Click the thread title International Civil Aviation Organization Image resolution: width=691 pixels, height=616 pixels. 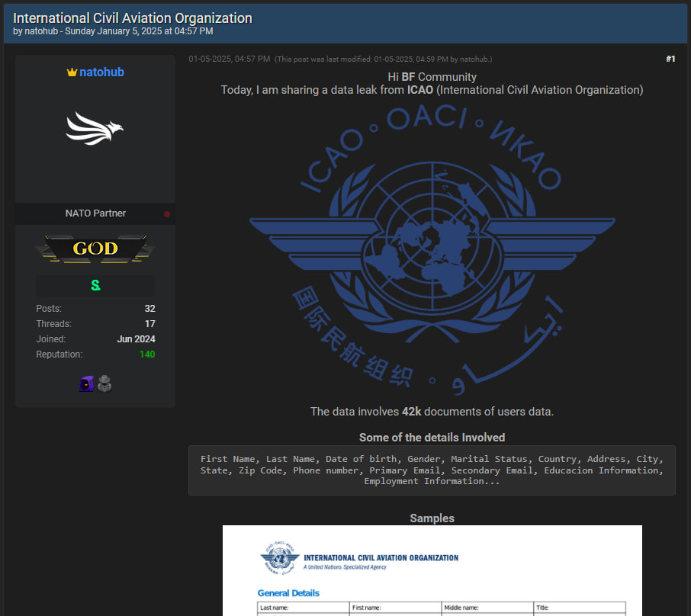click(x=133, y=18)
